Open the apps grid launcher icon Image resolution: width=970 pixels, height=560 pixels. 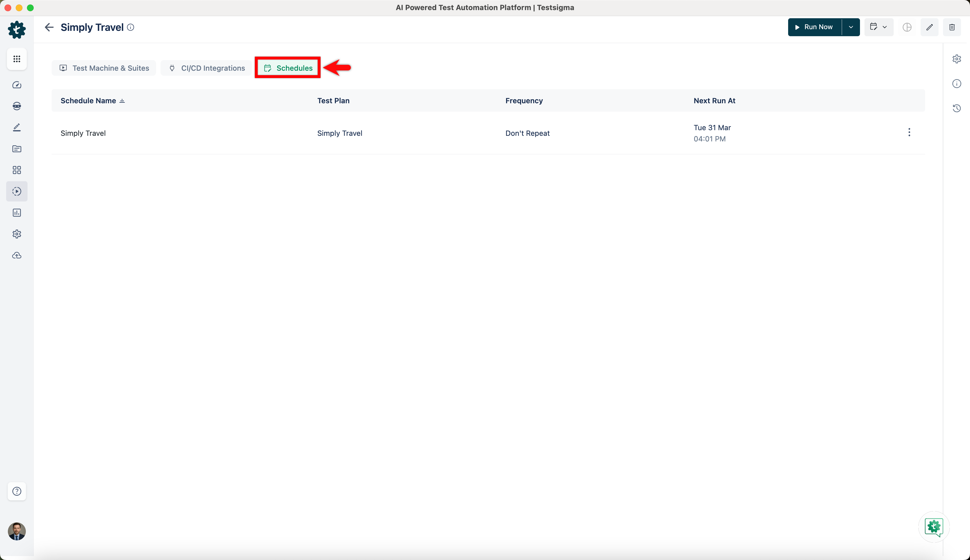coord(17,59)
